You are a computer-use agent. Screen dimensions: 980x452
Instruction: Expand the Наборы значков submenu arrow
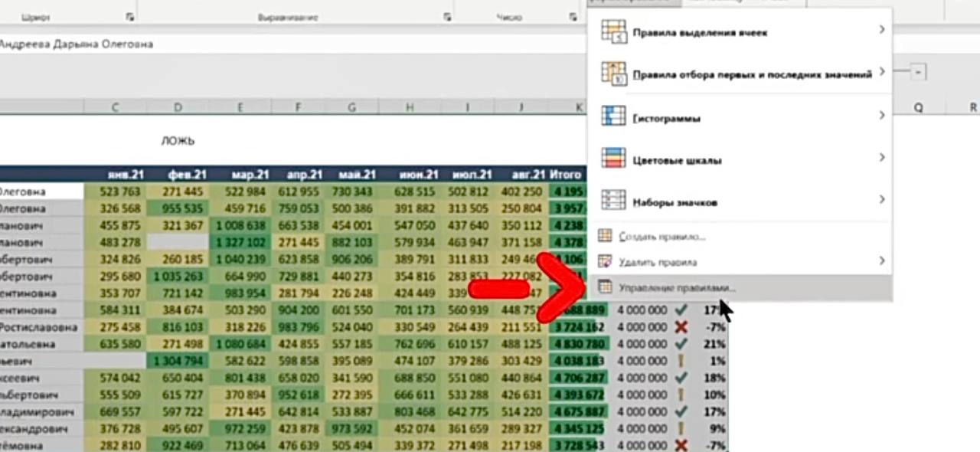[x=882, y=200]
